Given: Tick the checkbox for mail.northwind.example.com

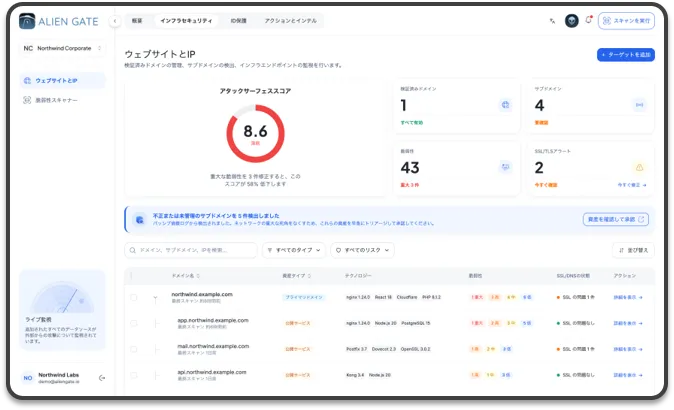Looking at the screenshot, I should click(134, 349).
